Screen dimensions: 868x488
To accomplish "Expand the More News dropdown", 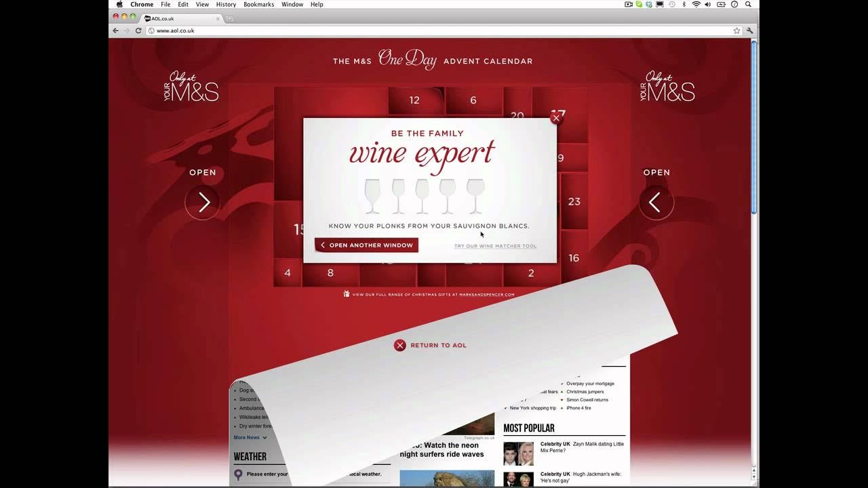I will coord(248,437).
